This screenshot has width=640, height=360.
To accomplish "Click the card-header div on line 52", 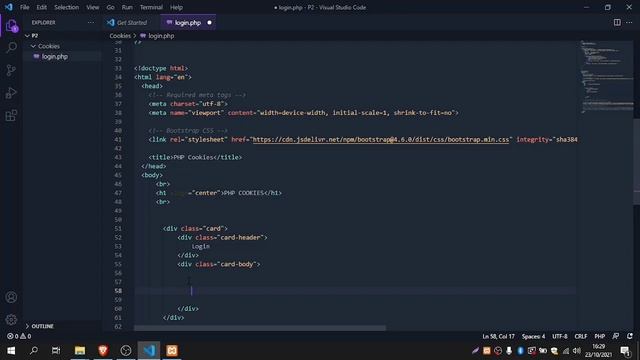I will (x=222, y=238).
